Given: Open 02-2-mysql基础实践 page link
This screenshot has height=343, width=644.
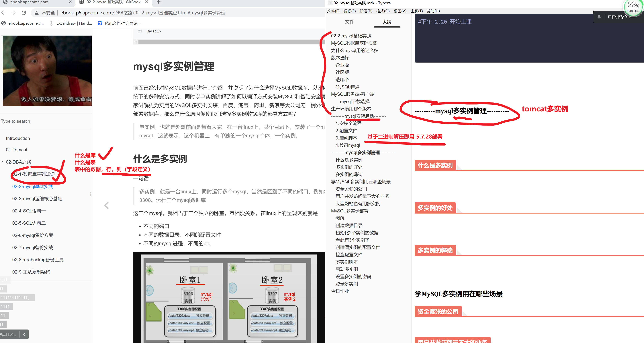Looking at the screenshot, I should pyautogui.click(x=33, y=187).
